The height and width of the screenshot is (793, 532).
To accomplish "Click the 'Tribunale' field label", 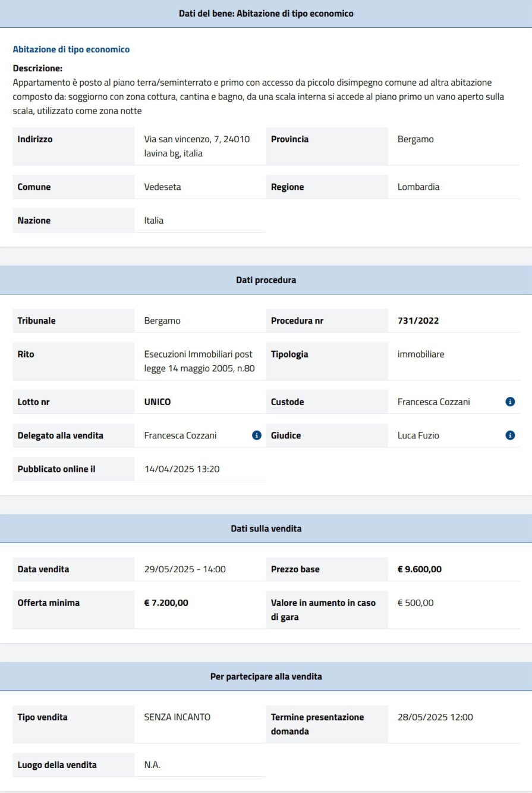I will click(x=36, y=321).
